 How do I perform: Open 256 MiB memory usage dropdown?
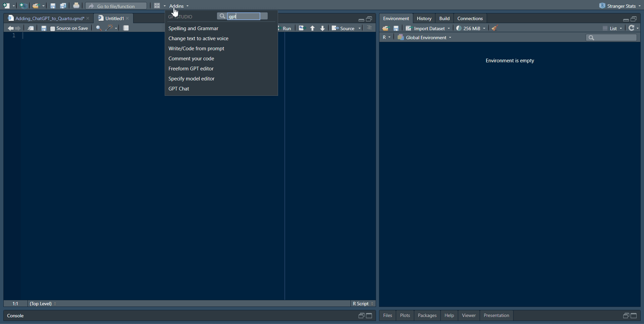471,28
